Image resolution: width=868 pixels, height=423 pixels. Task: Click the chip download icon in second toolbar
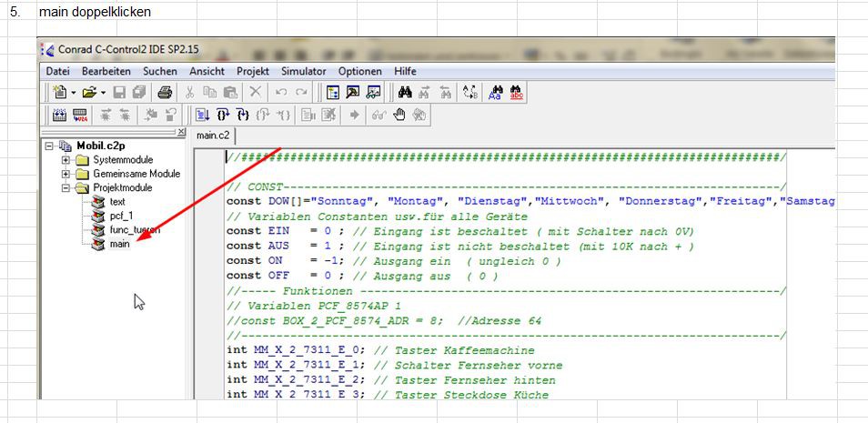[x=59, y=115]
